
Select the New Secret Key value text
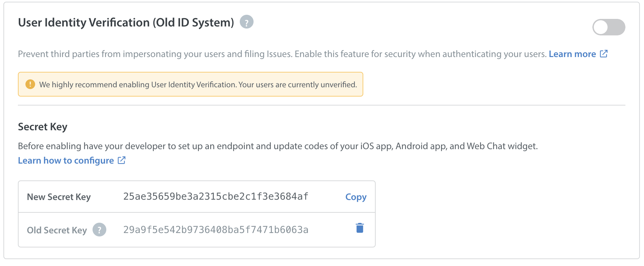tap(216, 196)
